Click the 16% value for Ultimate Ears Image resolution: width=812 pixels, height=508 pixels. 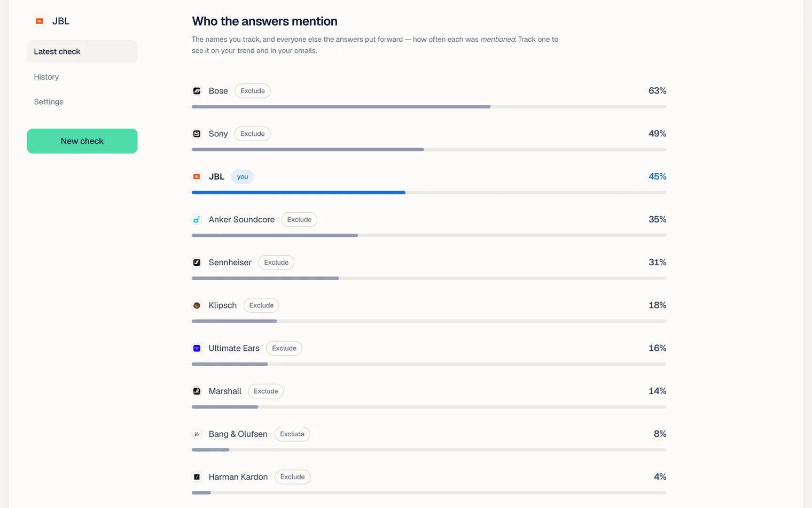tap(658, 348)
